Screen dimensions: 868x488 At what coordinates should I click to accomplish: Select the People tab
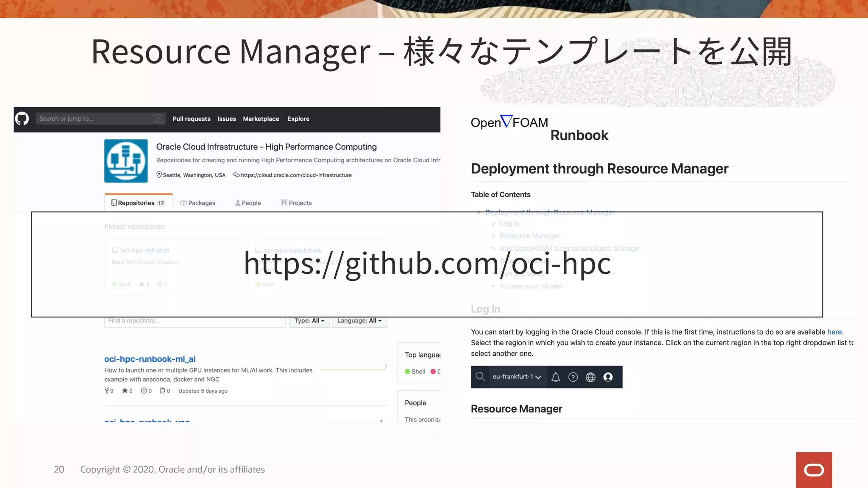(248, 203)
